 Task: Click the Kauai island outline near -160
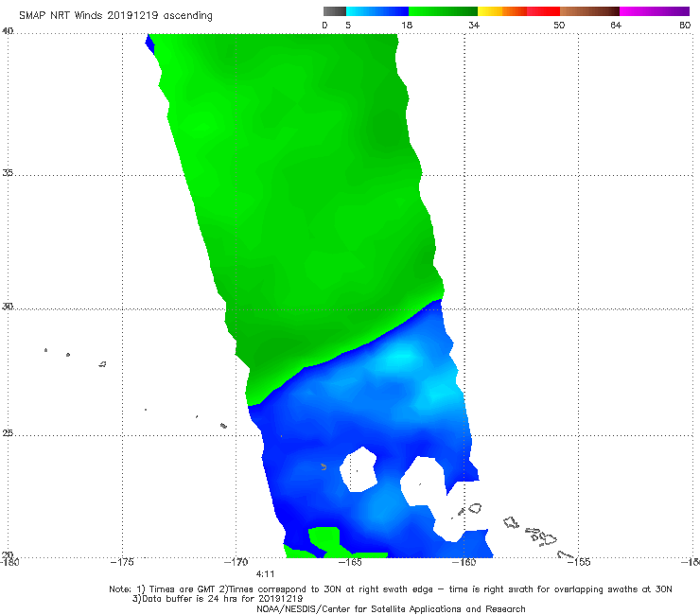(475, 508)
